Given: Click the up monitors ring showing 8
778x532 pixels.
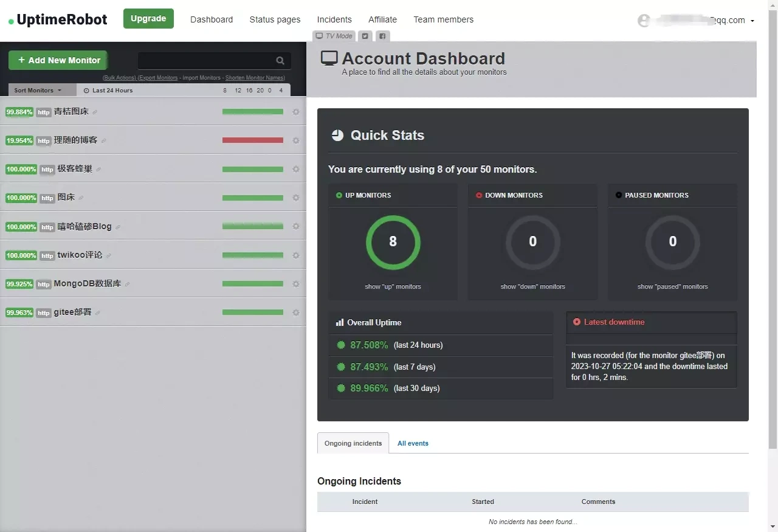Looking at the screenshot, I should tap(393, 242).
